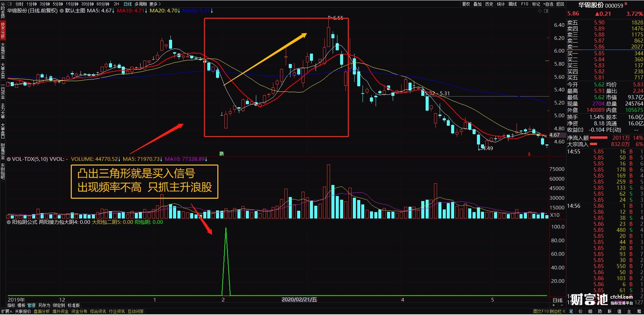This screenshot has width=644, height=315.
Task: Open the 财富资金 sidebar panel
Action: 3,151
